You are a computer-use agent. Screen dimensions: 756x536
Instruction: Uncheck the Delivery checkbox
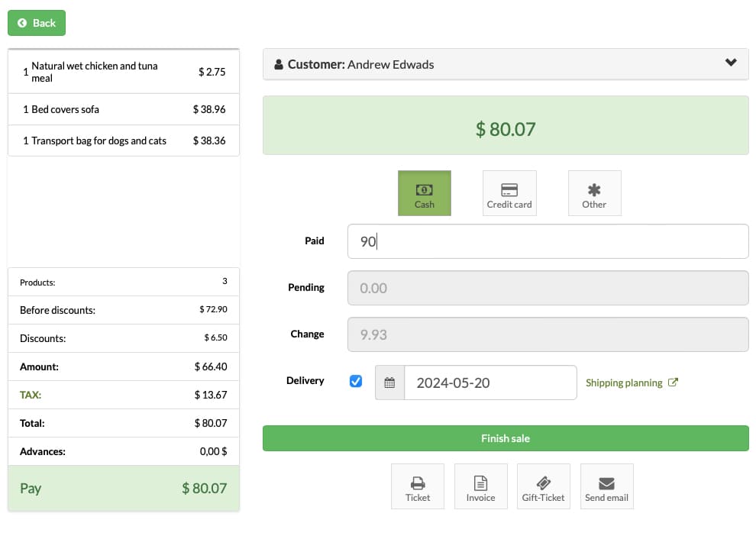pos(356,381)
